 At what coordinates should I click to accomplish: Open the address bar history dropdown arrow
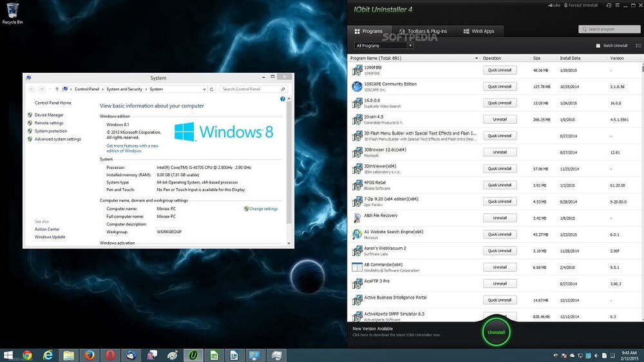click(x=204, y=89)
